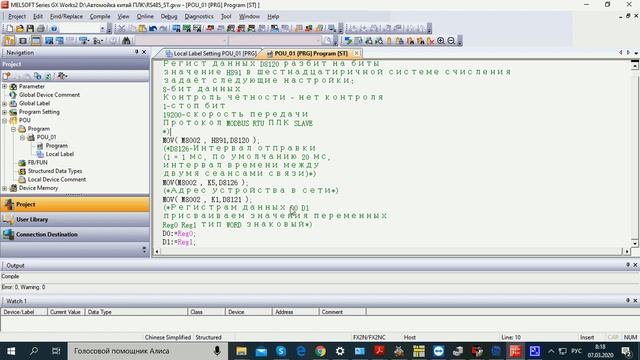Screen dimensions: 640x360
Task: Select Global Device Comment in the tree
Action: pyautogui.click(x=49, y=95)
